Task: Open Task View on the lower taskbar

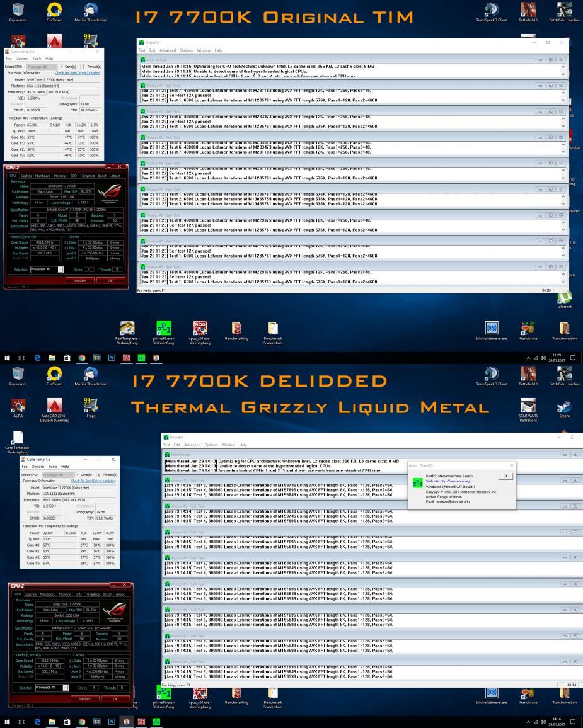Action: coord(22,722)
